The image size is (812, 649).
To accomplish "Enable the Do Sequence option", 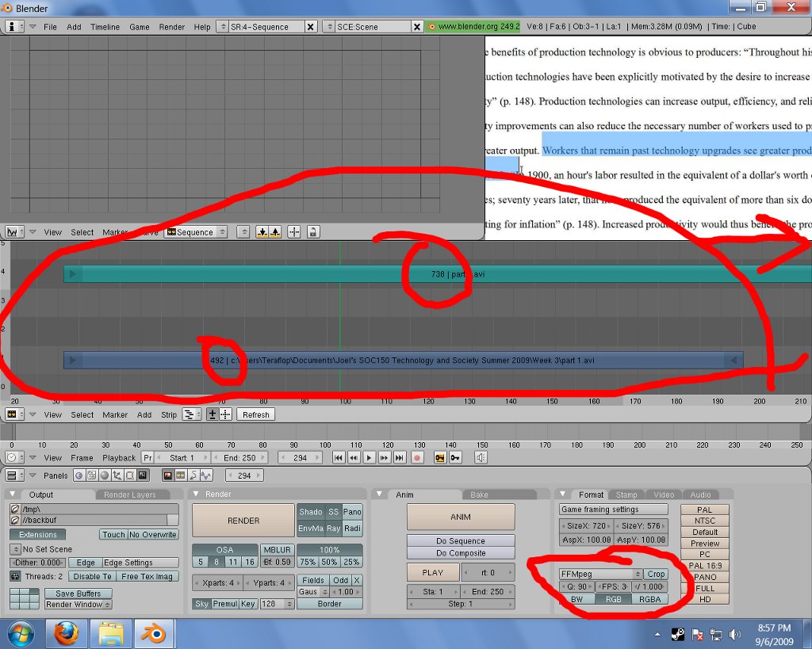I will point(461,540).
